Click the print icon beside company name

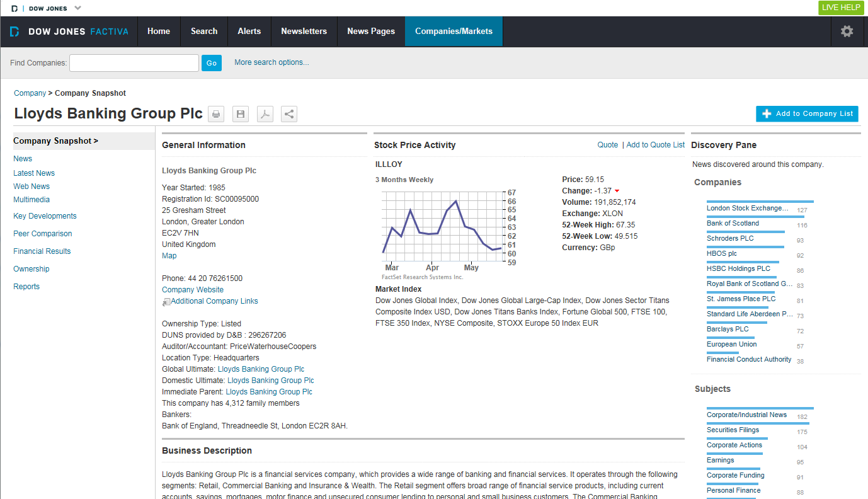point(216,114)
